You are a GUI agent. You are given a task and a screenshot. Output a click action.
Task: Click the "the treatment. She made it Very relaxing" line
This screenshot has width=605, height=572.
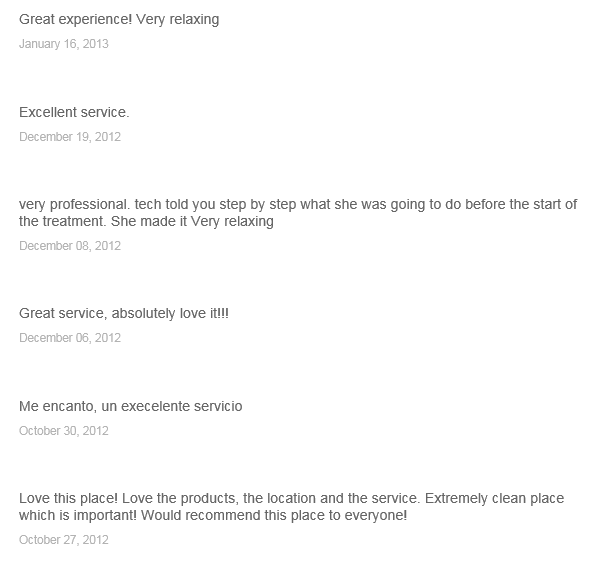point(146,222)
